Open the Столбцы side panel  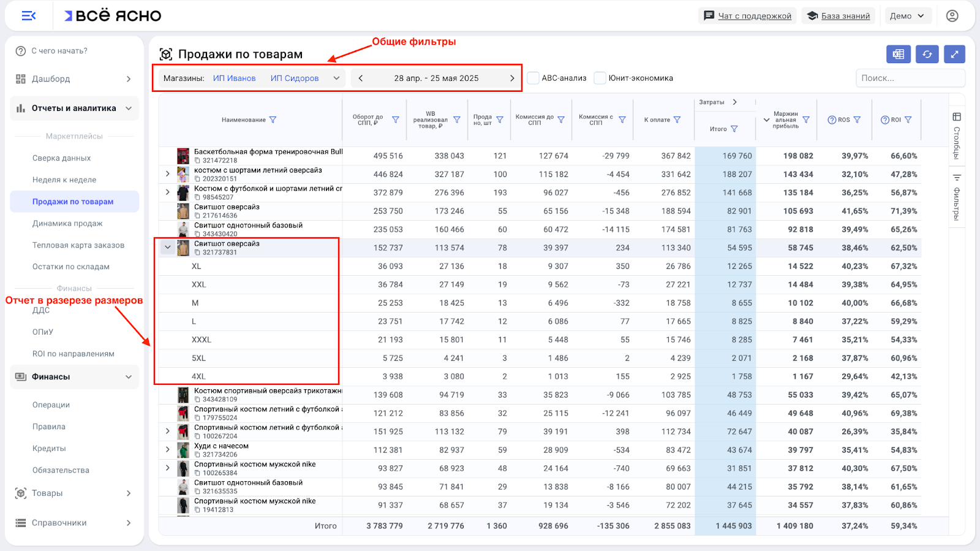(957, 135)
